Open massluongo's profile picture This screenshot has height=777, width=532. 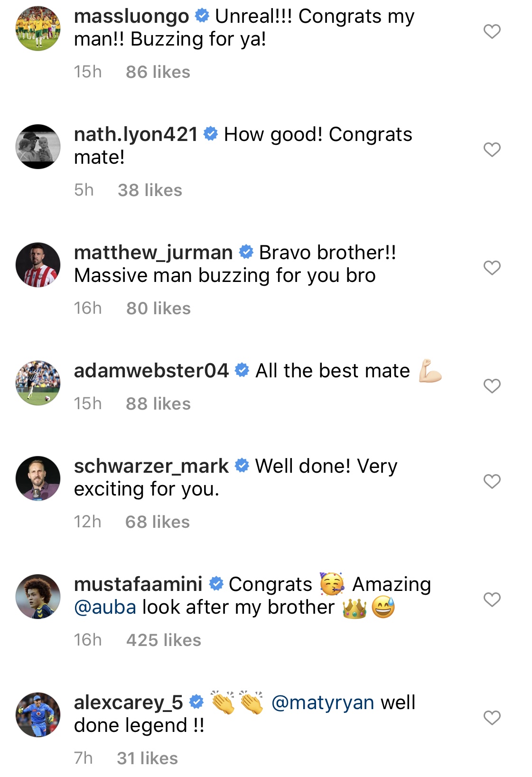click(38, 28)
